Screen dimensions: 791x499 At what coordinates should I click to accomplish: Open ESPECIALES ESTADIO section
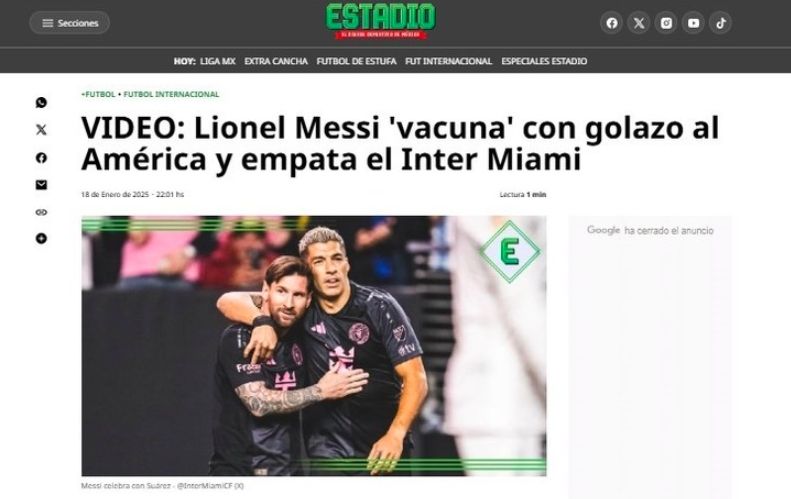[x=544, y=61]
